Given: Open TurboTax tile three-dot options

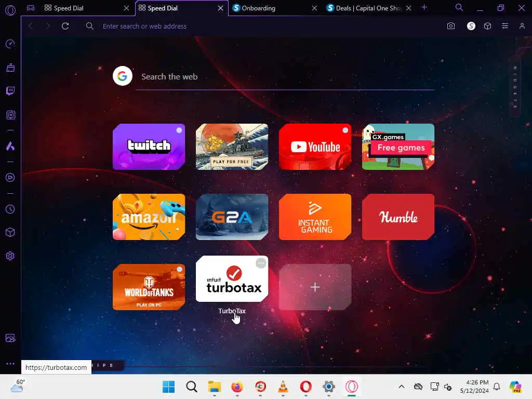Looking at the screenshot, I should coord(261,263).
